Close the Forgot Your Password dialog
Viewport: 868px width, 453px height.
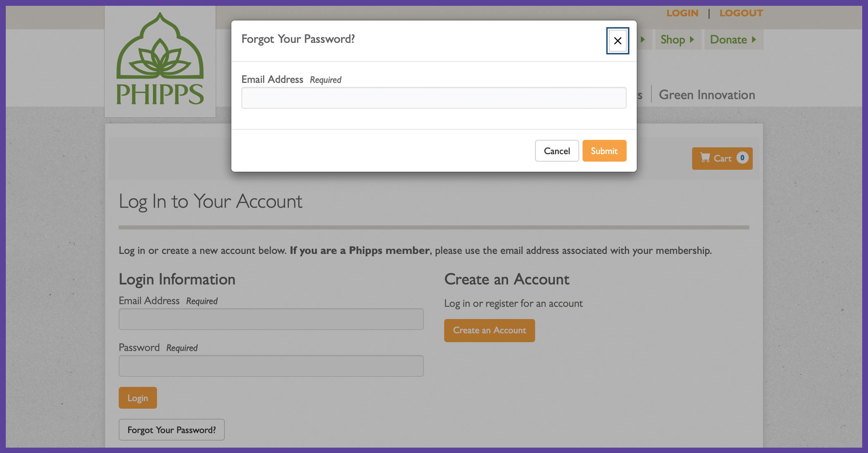click(618, 41)
